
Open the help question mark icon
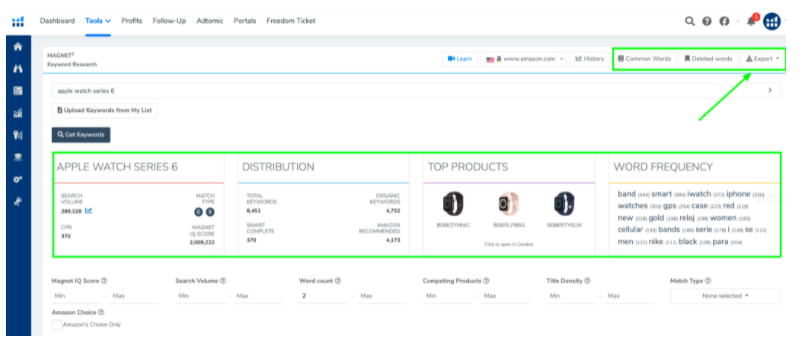[707, 21]
